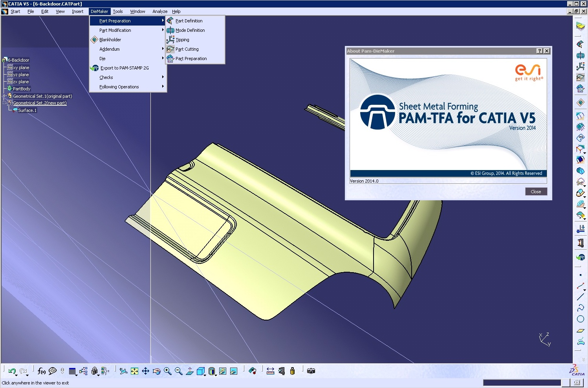Click the Spline tool in right toolbar
The width and height of the screenshot is (588, 388).
tap(580, 308)
